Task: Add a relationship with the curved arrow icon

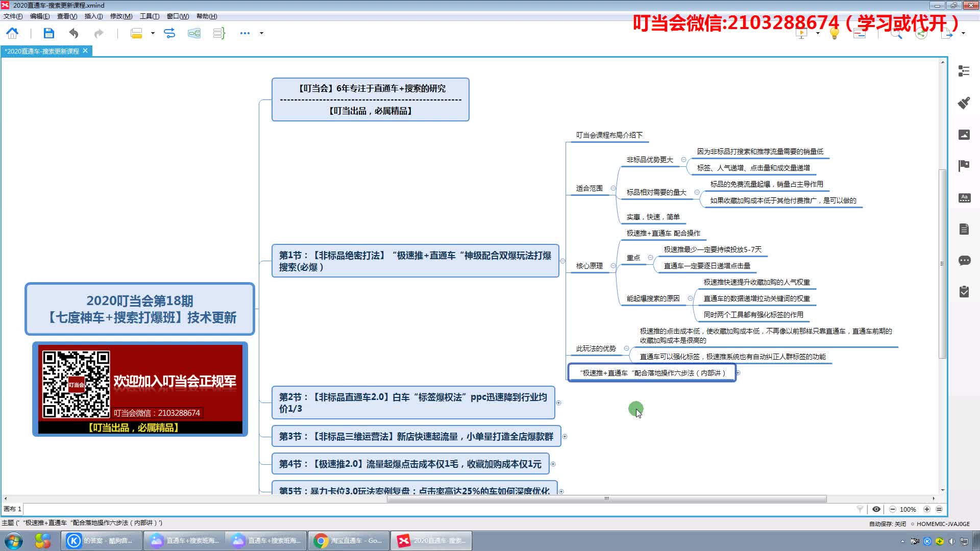Action: tap(169, 33)
